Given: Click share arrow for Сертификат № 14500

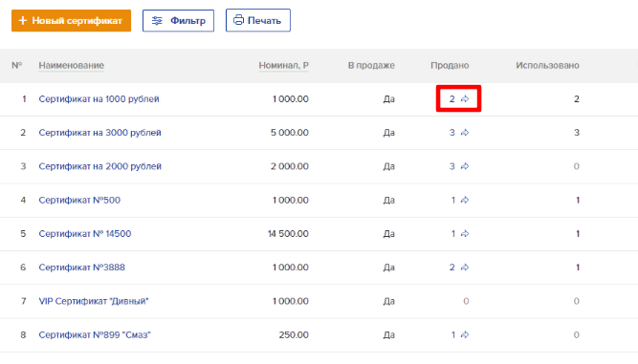Looking at the screenshot, I should 465,234.
